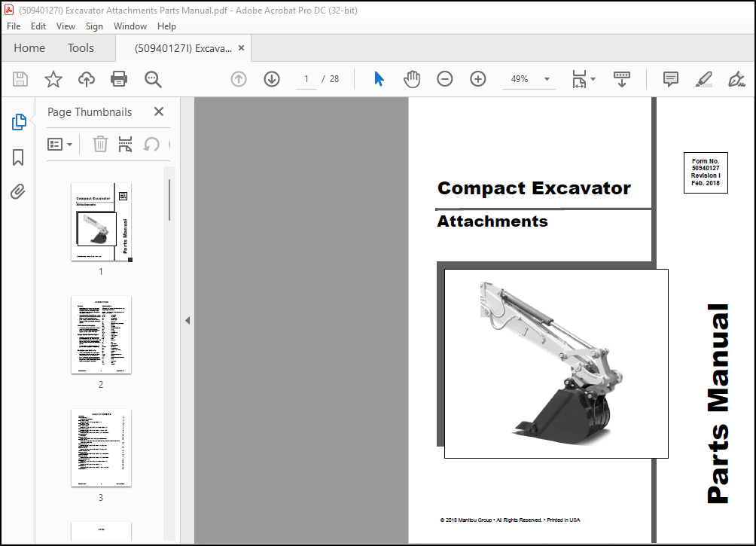Viewport: 756px width, 546px height.
Task: Click the page layout print pages icon in thumbnails
Action: click(x=125, y=144)
